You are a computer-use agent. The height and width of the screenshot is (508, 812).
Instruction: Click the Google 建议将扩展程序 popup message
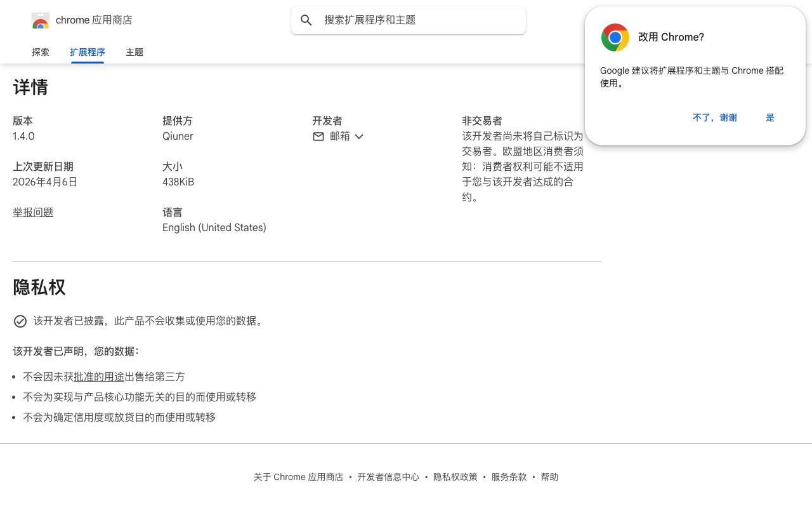(691, 77)
